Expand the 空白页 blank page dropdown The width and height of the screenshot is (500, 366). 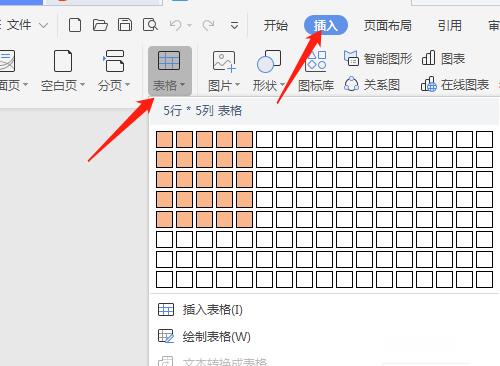63,71
